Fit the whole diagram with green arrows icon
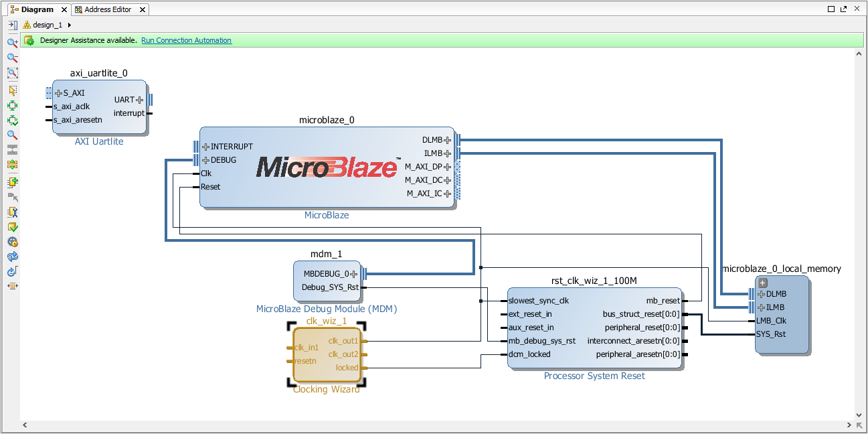Screen dimensions: 868x434 click(x=12, y=106)
